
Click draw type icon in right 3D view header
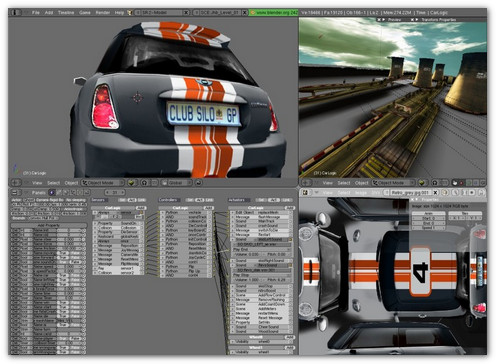click(x=422, y=183)
